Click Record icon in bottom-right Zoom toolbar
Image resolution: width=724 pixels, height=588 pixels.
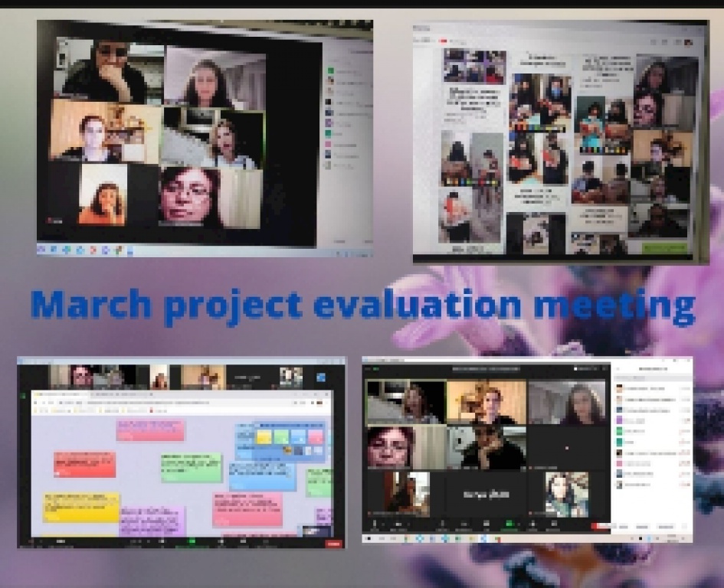click(530, 525)
